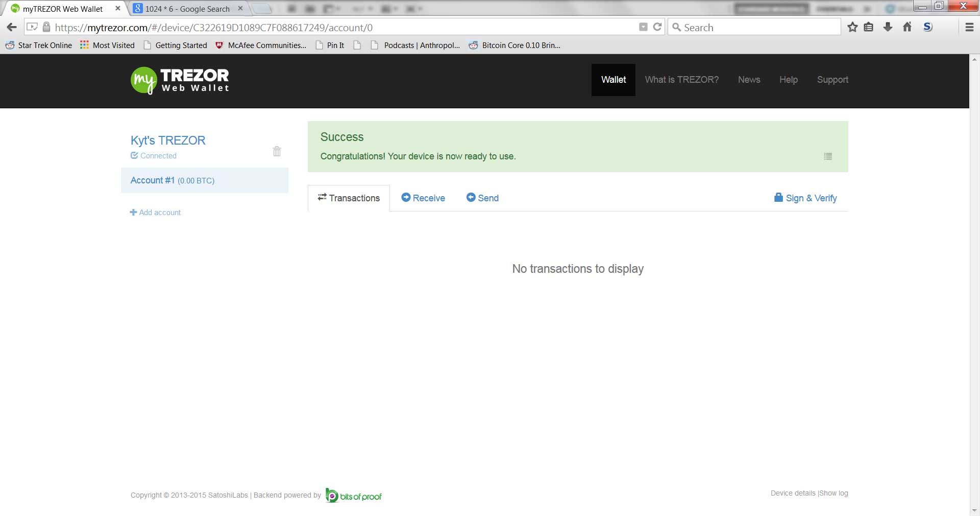Open the Sign & Verify tab
Viewport: 980px width, 516px height.
(805, 198)
